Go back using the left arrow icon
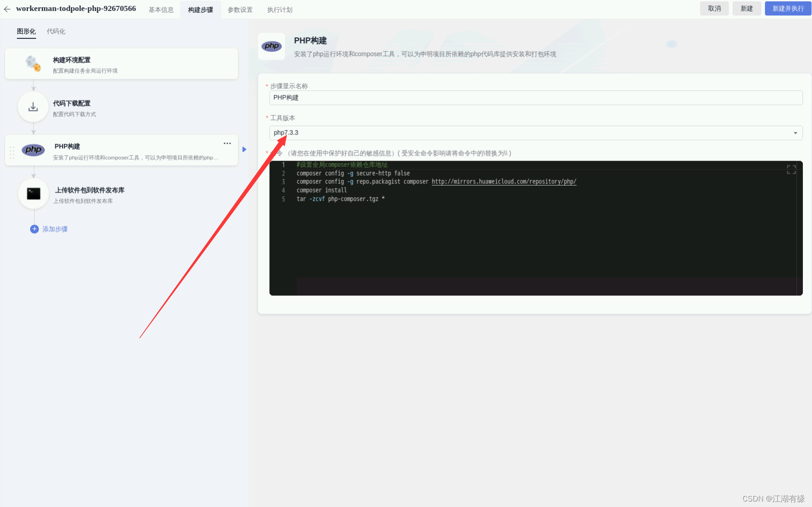This screenshot has height=507, width=812. click(x=7, y=9)
